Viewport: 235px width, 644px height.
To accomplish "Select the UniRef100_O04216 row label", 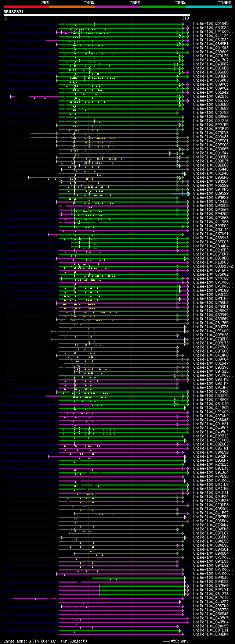I will tap(211, 121).
